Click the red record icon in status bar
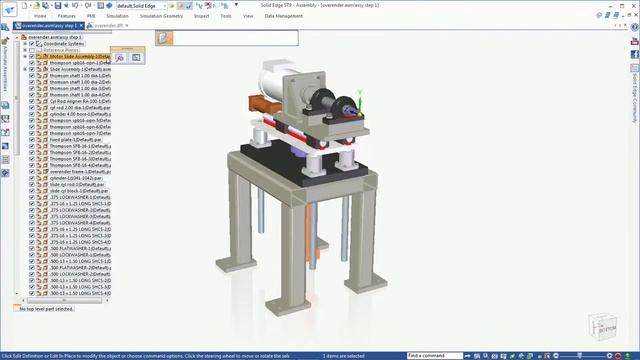This screenshot has height=360, width=640. point(618,356)
